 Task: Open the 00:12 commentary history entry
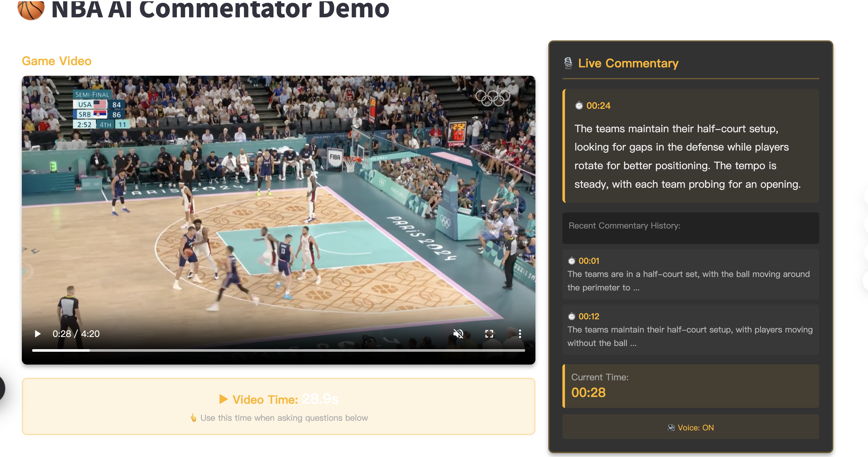click(690, 330)
